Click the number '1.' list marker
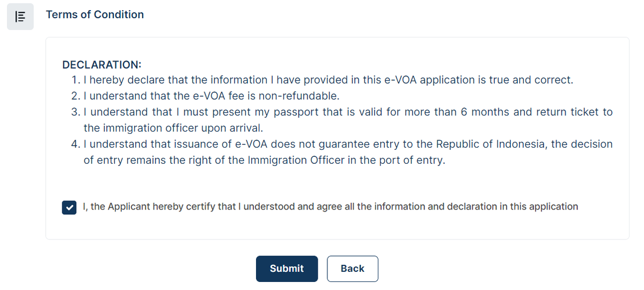Screen dimensions: 644x290 click(75, 81)
